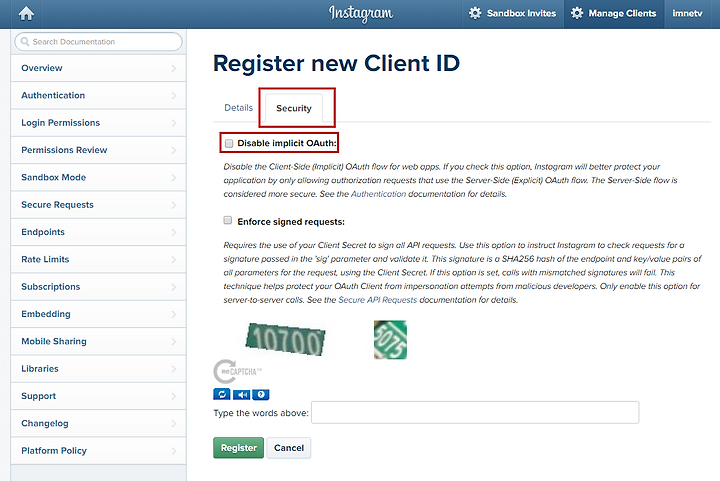The image size is (720, 481).
Task: Expand Endpoints chevron
Action: coord(174,232)
